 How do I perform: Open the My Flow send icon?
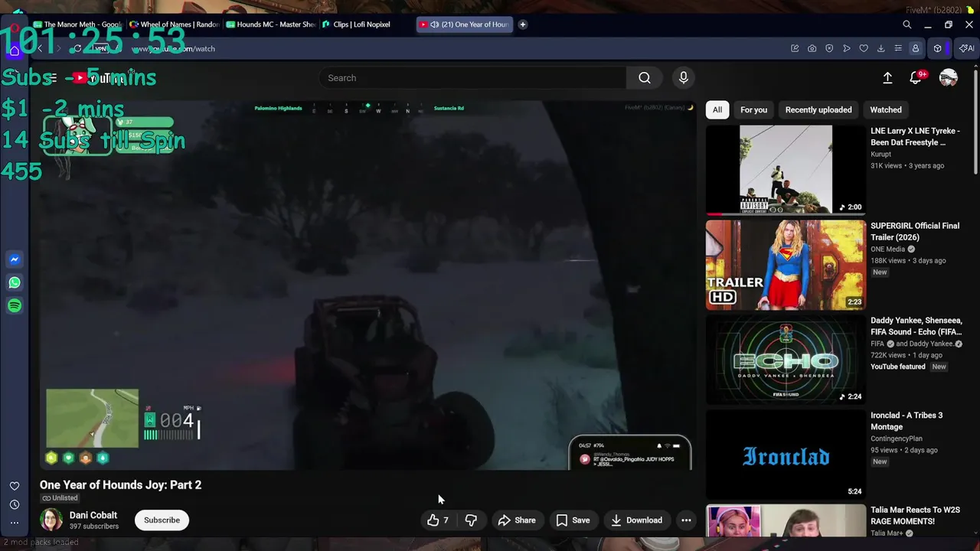pyautogui.click(x=846, y=48)
